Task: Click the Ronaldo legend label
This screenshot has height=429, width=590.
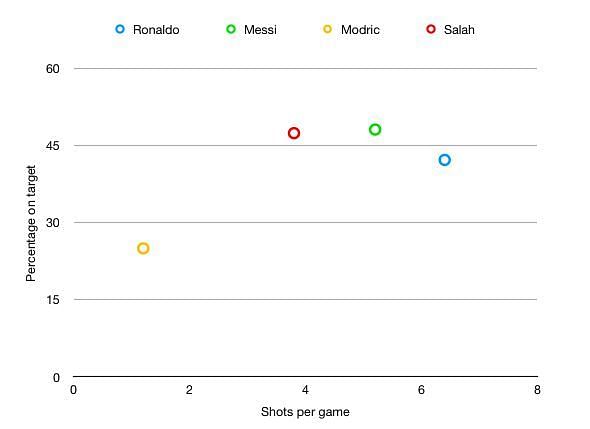Action: click(x=156, y=30)
